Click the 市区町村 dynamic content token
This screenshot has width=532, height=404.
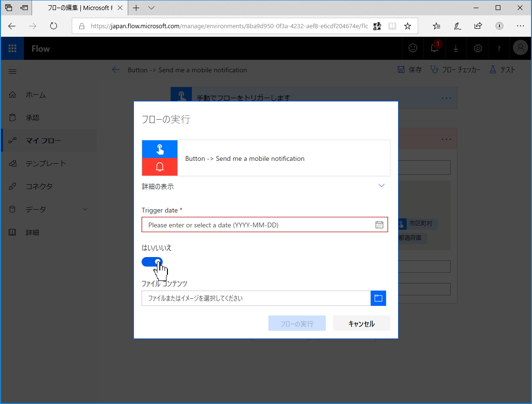point(418,224)
